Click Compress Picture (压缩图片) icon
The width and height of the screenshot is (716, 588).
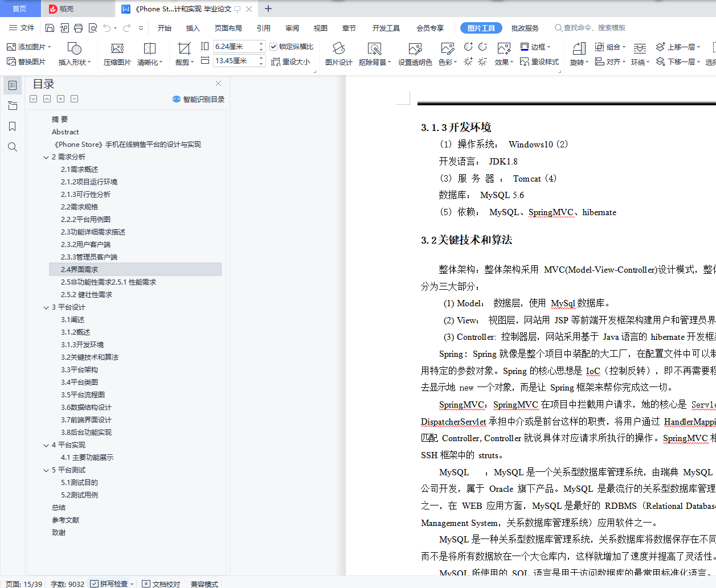point(117,48)
